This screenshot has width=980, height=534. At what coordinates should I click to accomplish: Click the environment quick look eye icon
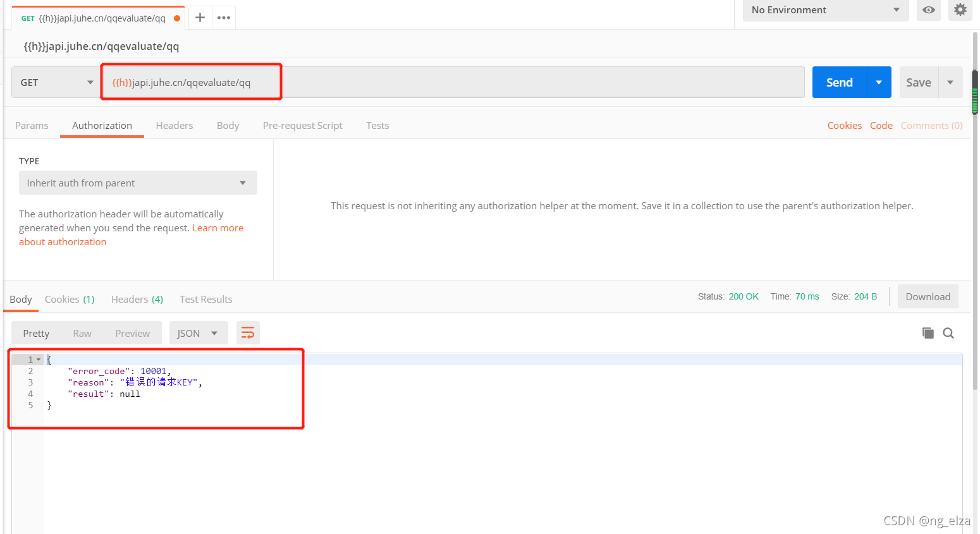[x=928, y=10]
